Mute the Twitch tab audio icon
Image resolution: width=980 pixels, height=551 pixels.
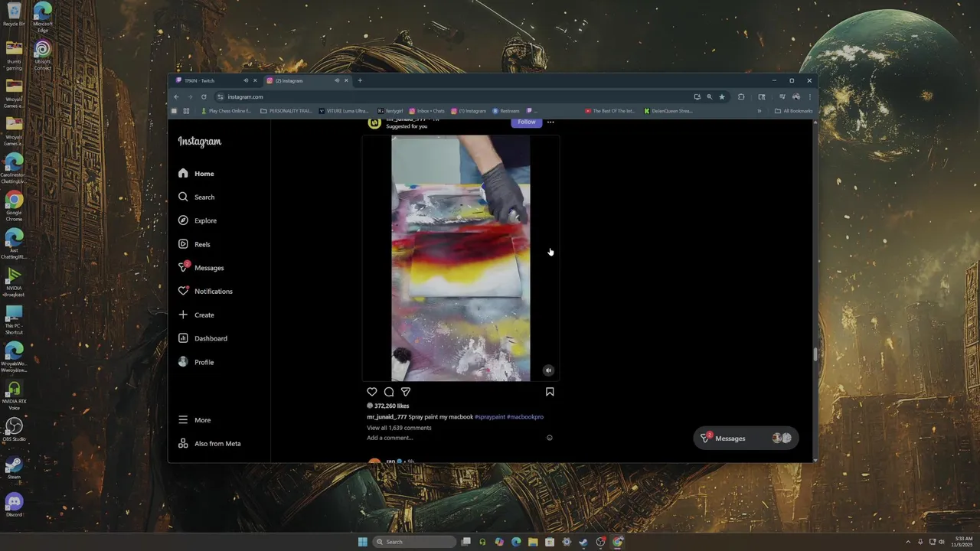click(x=246, y=80)
